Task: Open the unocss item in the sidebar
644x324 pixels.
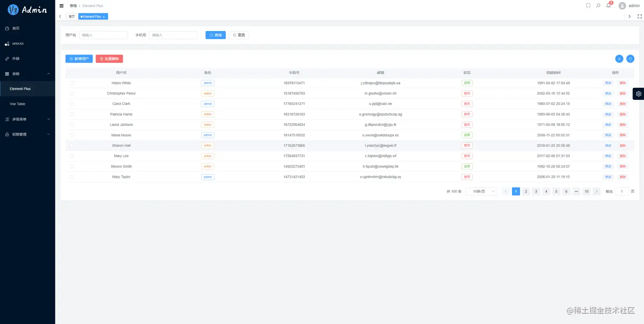Action: pos(17,43)
